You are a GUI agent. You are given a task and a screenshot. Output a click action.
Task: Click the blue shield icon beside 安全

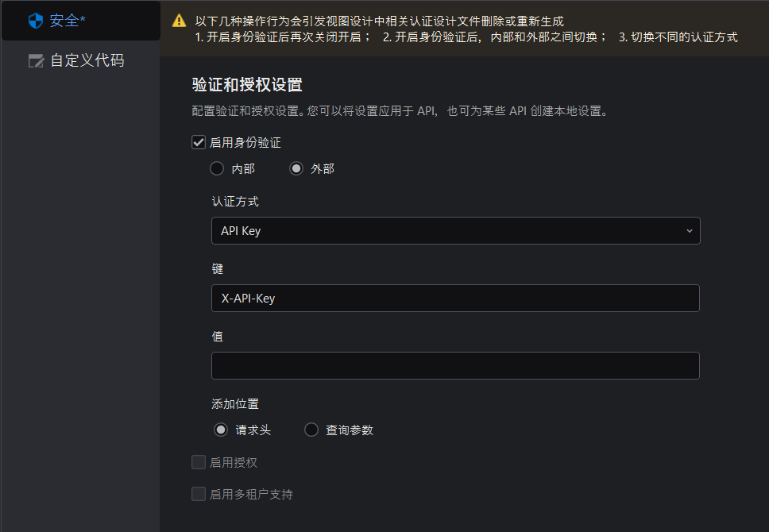[35, 21]
